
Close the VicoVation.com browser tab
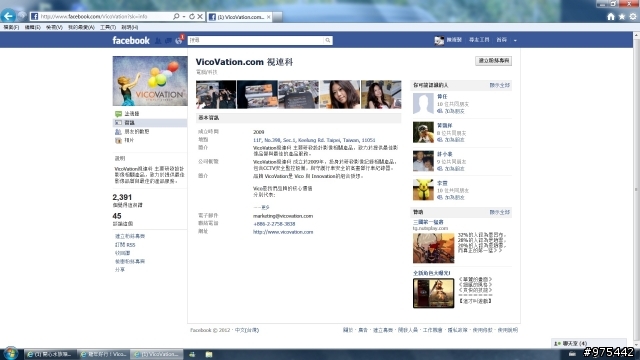pyautogui.click(x=268, y=17)
